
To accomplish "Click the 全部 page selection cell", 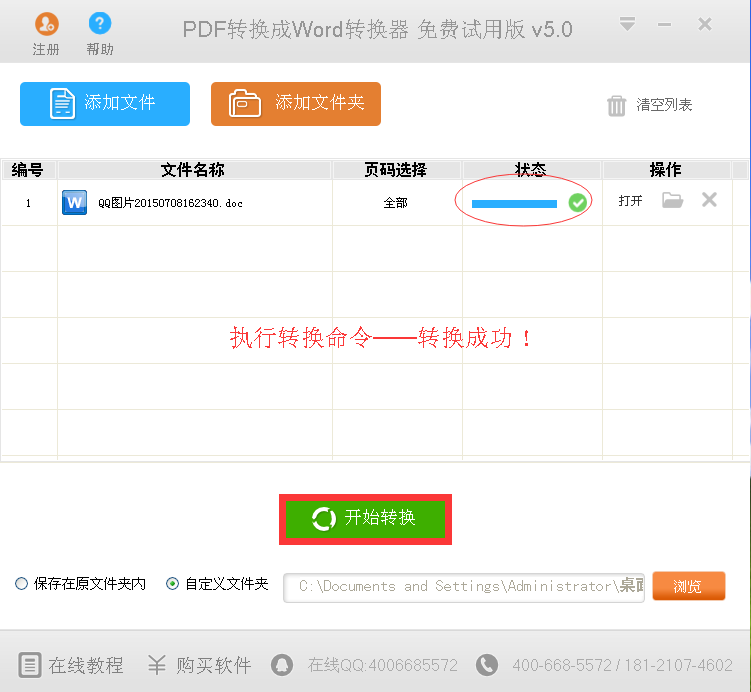I will 396,203.
